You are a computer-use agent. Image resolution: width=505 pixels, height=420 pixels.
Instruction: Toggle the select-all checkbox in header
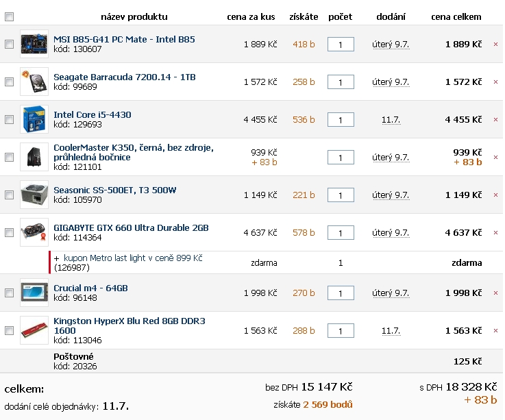click(10, 16)
